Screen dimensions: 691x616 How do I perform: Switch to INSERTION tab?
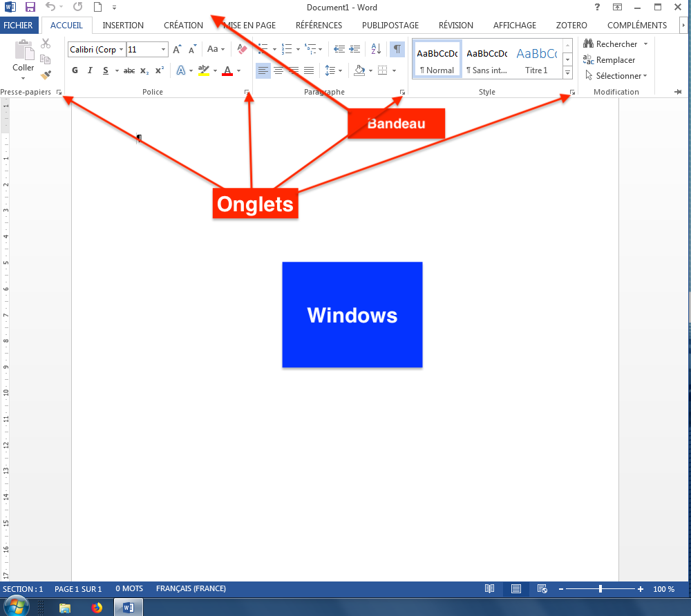(123, 25)
